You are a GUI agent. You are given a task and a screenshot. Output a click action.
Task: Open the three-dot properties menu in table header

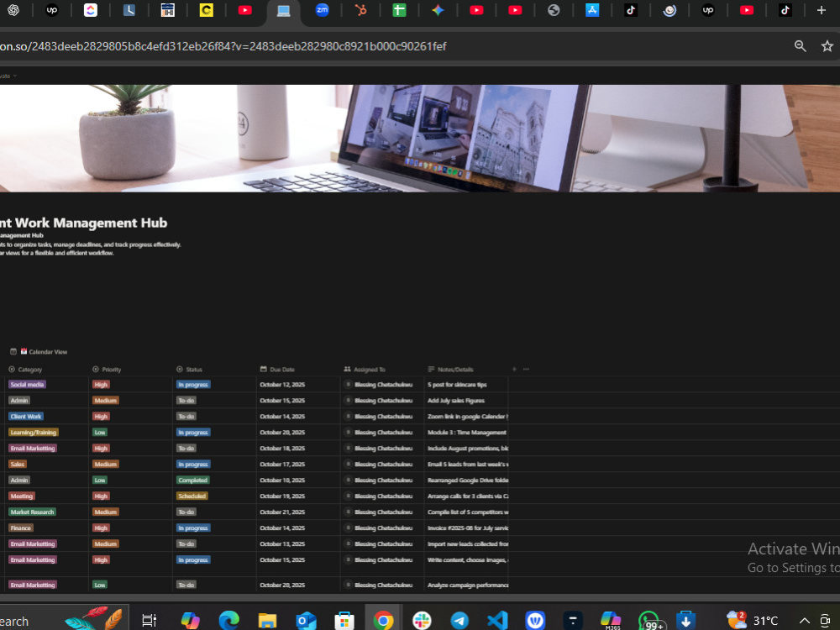click(526, 369)
